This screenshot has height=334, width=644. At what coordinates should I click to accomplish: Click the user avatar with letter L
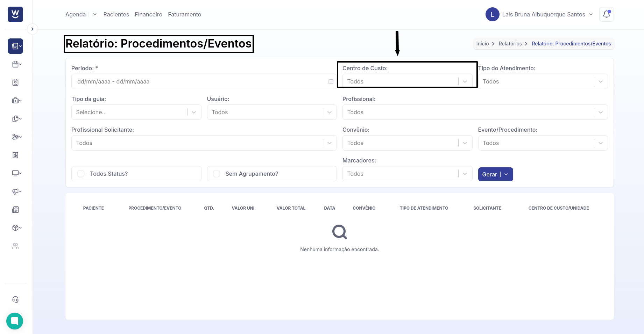tap(492, 14)
